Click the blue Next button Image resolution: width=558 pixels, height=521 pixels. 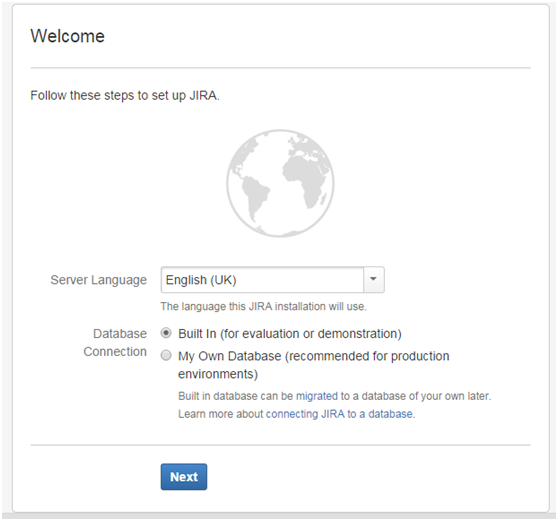click(184, 477)
